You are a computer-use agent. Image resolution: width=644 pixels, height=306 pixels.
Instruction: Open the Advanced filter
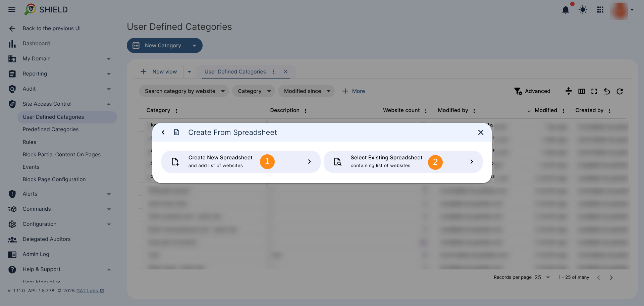[532, 91]
